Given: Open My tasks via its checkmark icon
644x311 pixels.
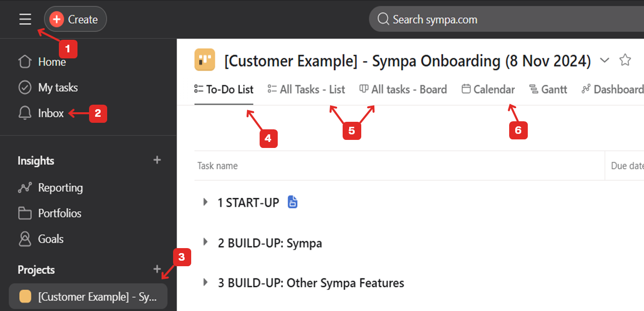Looking at the screenshot, I should [x=24, y=87].
